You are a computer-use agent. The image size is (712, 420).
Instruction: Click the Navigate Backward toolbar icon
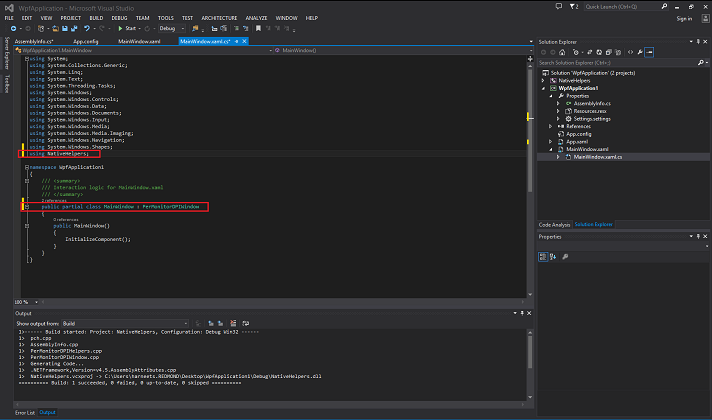13,29
